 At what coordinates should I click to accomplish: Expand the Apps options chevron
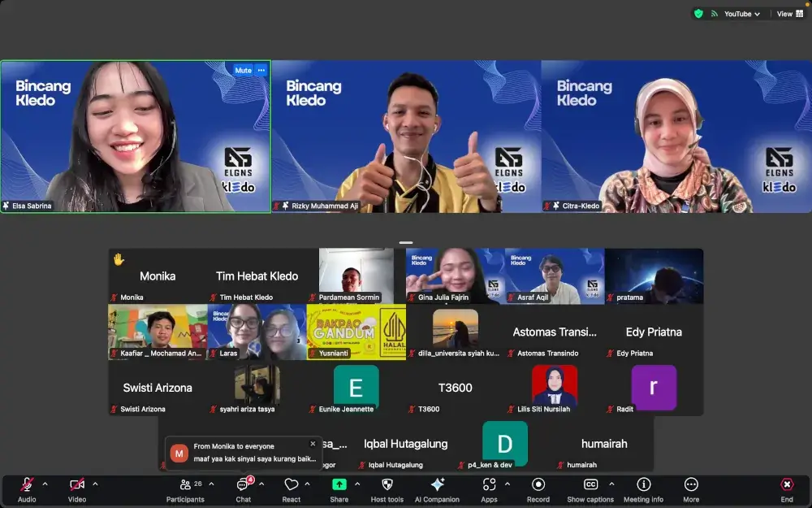coord(508,484)
